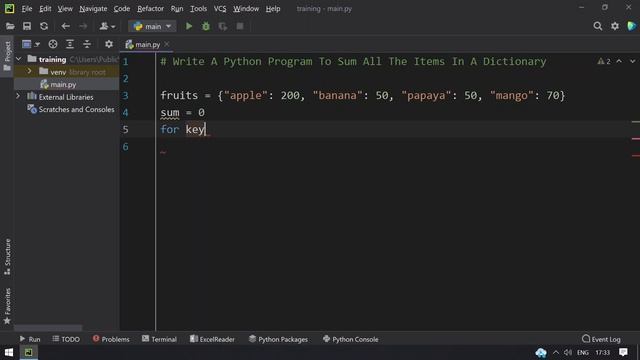Select main.py in the project tree

(x=63, y=84)
